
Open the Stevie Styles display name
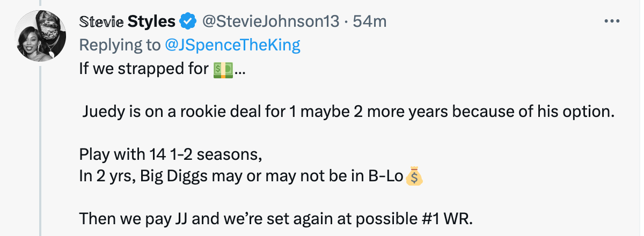127,21
